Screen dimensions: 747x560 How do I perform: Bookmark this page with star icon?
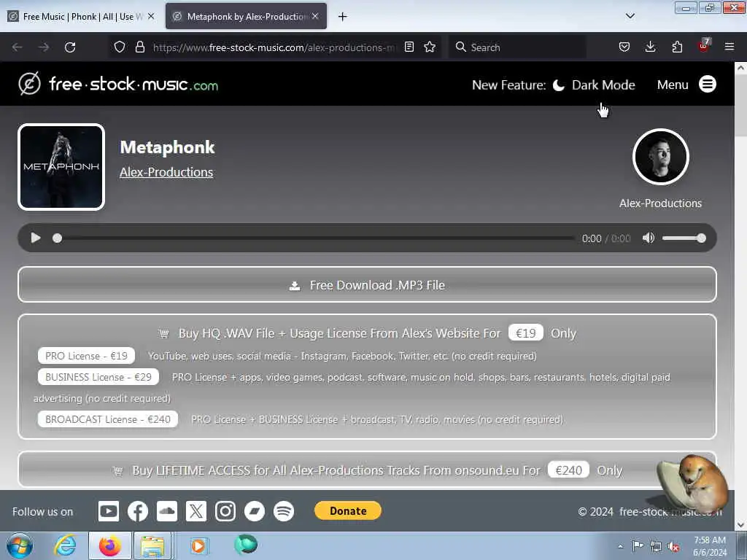pos(430,47)
